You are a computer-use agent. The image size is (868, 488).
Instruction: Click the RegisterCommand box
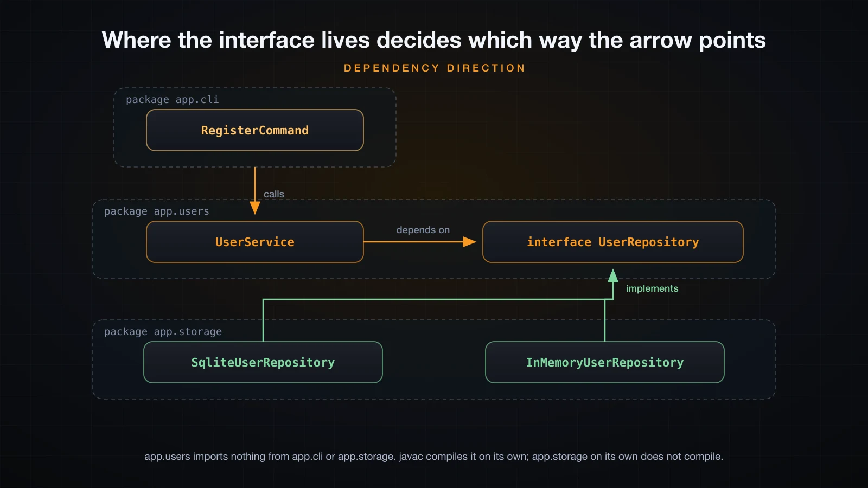coord(255,130)
